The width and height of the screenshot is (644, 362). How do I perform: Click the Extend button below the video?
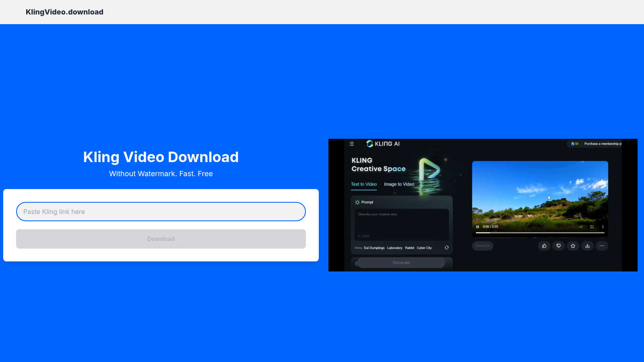483,246
